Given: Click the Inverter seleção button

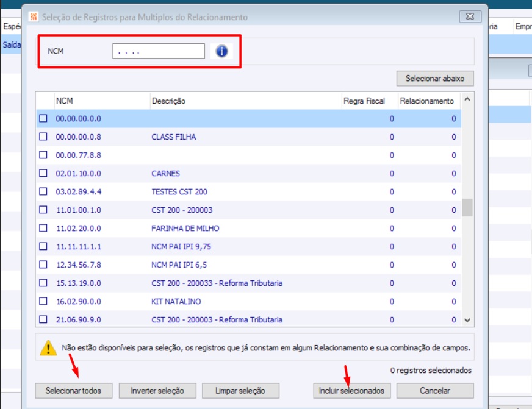Looking at the screenshot, I should click(157, 391).
